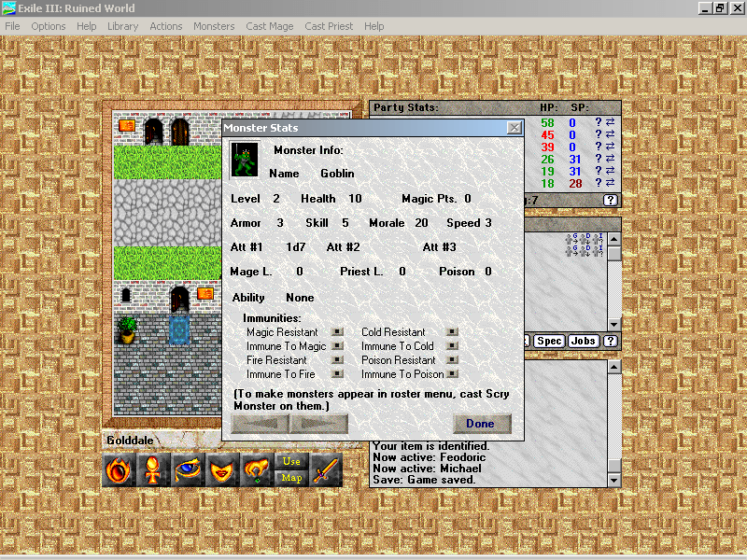The width and height of the screenshot is (747, 560).
Task: Click the swap arrows for the 26 HP member
Action: click(x=610, y=159)
